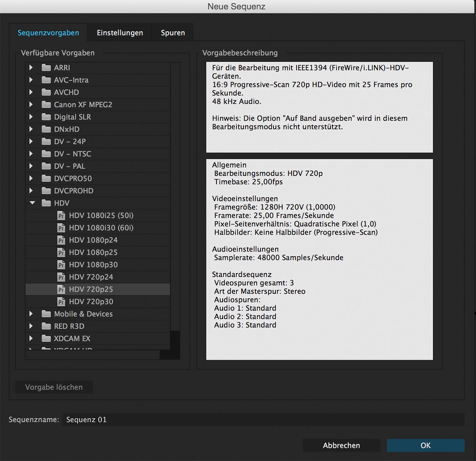The width and height of the screenshot is (476, 461).
Task: Click the HDV 720p25 preset icon
Action: 61,289
